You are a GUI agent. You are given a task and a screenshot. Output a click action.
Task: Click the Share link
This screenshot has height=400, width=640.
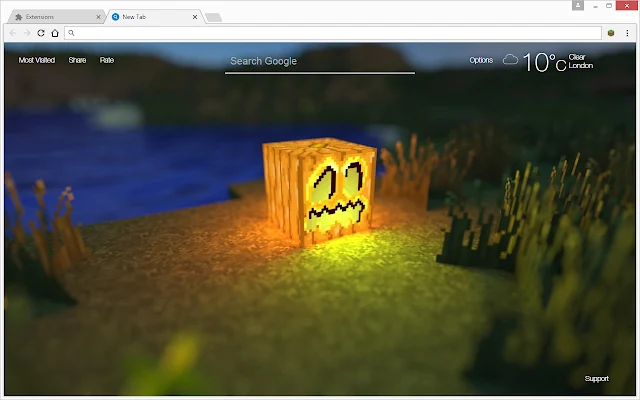pyautogui.click(x=77, y=60)
